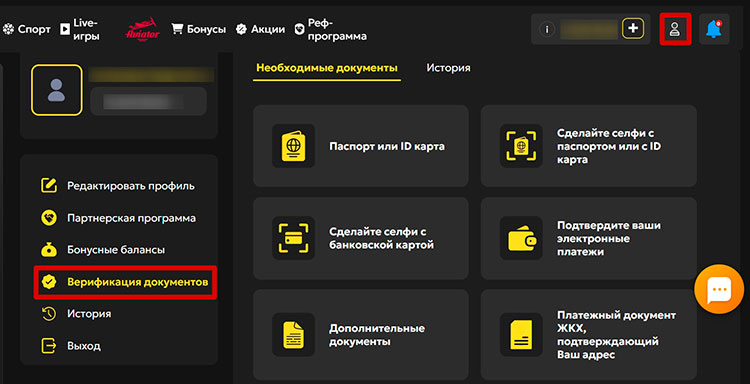The width and height of the screenshot is (750, 384).
Task: Click the verification checkmark badge icon
Action: [49, 282]
